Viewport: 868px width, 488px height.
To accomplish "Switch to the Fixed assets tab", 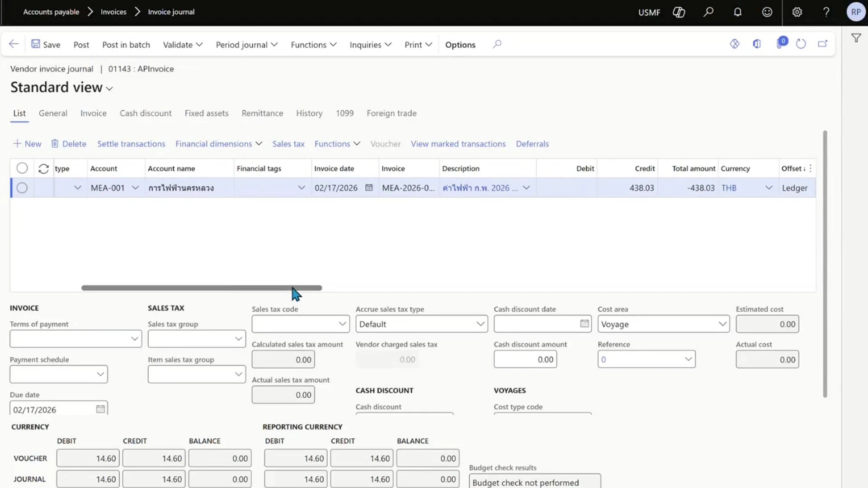I will click(x=207, y=113).
